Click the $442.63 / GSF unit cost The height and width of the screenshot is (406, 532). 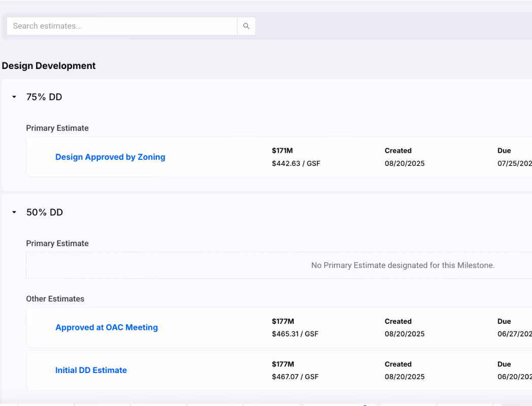(x=296, y=163)
